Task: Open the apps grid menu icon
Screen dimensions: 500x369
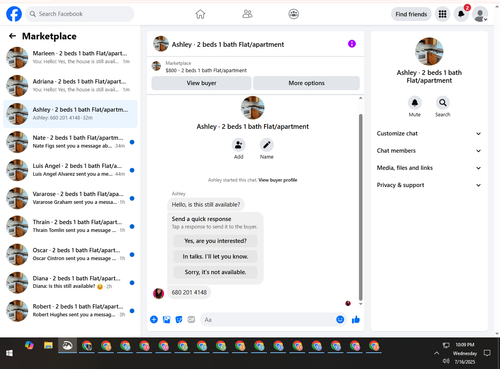Action: pyautogui.click(x=442, y=14)
